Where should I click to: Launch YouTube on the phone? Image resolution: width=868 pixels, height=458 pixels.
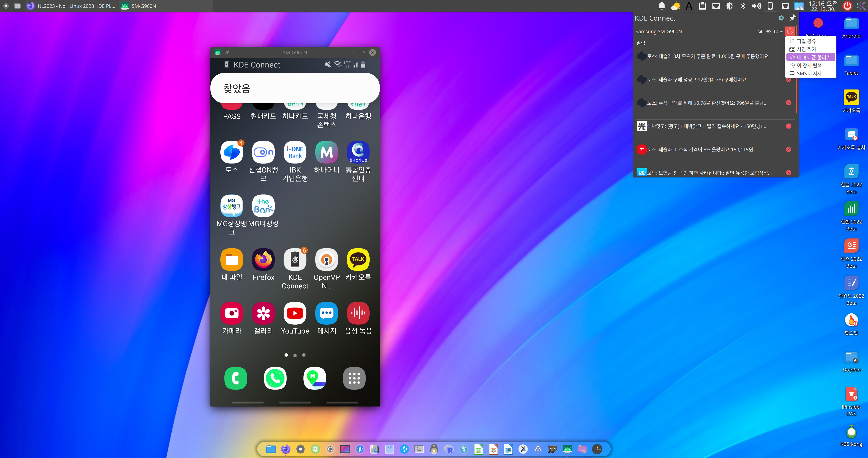(x=295, y=313)
